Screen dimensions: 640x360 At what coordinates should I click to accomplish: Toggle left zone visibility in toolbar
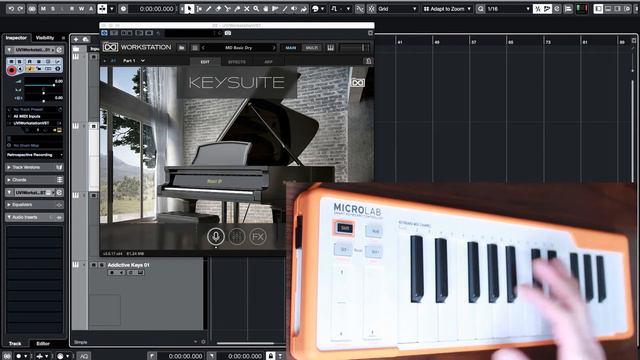pos(598,9)
